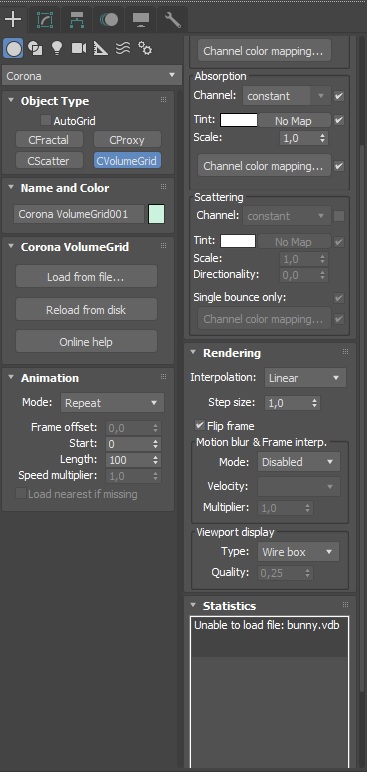This screenshot has height=772, width=367.
Task: Click the object color swatch
Action: (x=156, y=214)
